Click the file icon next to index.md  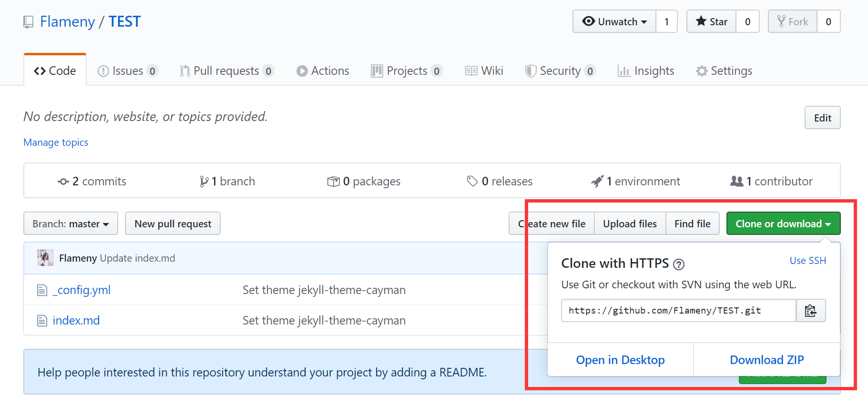pyautogui.click(x=42, y=321)
